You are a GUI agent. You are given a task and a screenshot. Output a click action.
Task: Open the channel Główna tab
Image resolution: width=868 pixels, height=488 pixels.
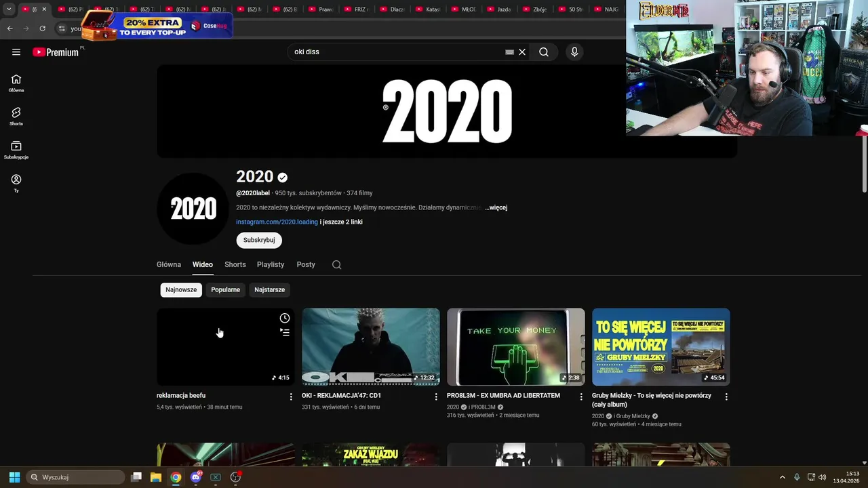click(169, 264)
